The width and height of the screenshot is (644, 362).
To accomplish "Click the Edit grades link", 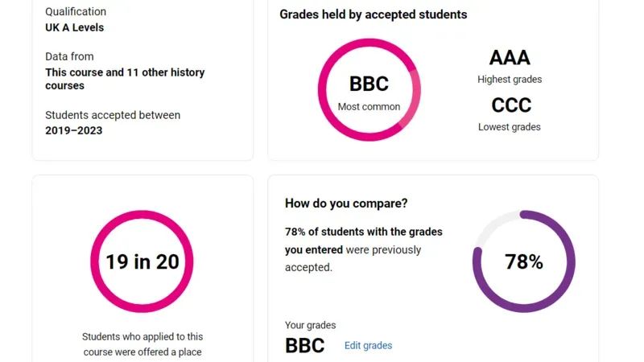I will pyautogui.click(x=368, y=346).
